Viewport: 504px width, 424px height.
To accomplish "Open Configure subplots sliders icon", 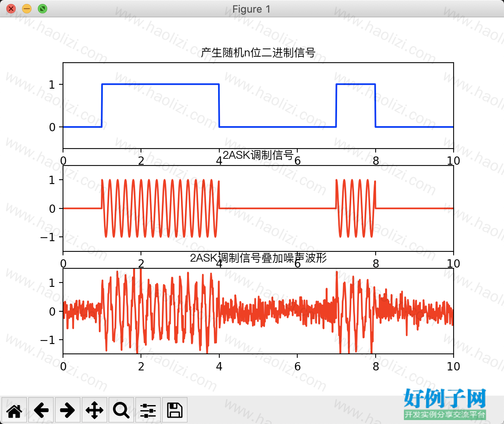I will point(148,410).
